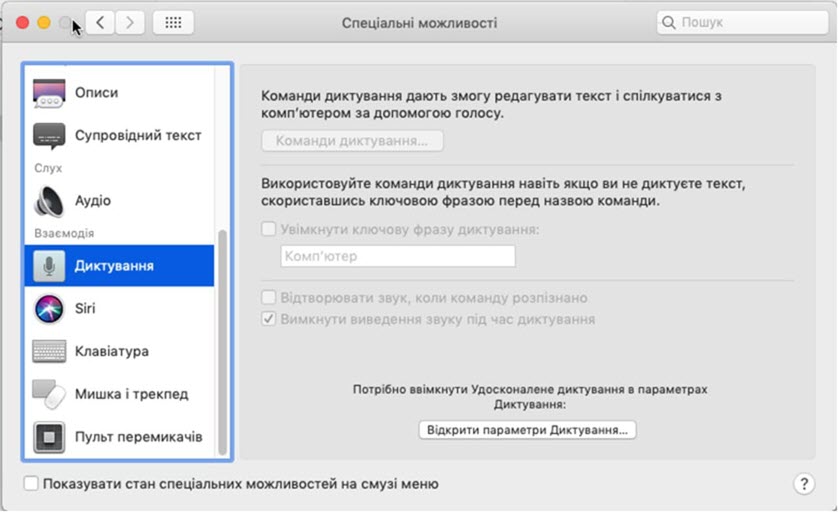Viewport: 838px width, 512px height.
Task: Toggle Відтворювати звук, коли команду розпізнано
Action: click(x=268, y=297)
